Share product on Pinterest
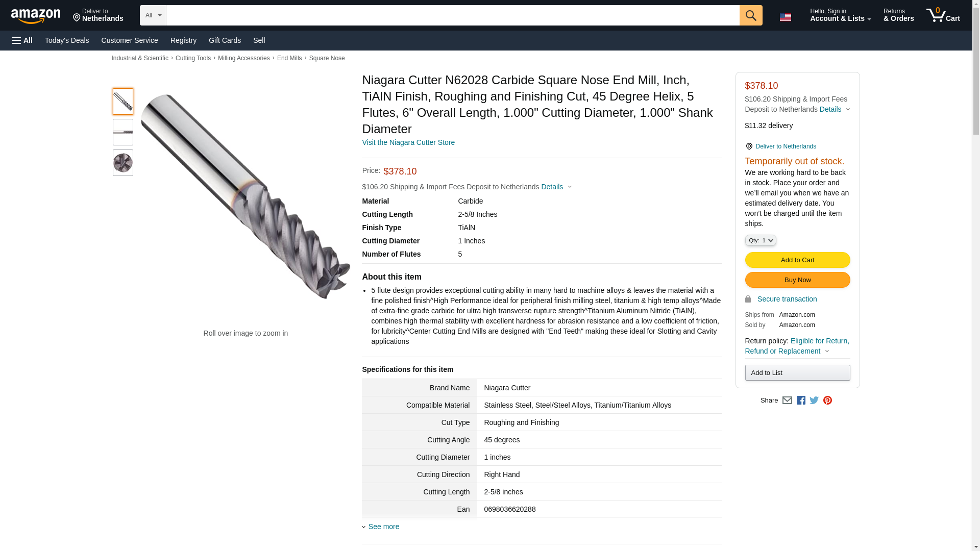Viewport: 980px width, 551px height. click(x=827, y=400)
